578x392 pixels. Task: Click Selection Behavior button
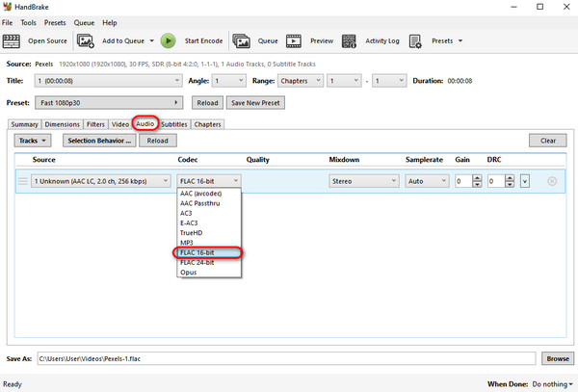(x=99, y=141)
